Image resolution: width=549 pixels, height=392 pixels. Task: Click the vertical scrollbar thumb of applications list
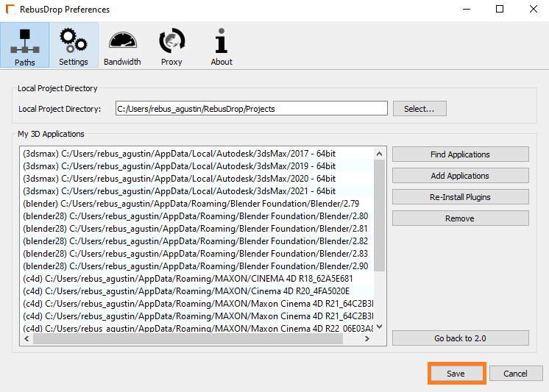[379, 215]
